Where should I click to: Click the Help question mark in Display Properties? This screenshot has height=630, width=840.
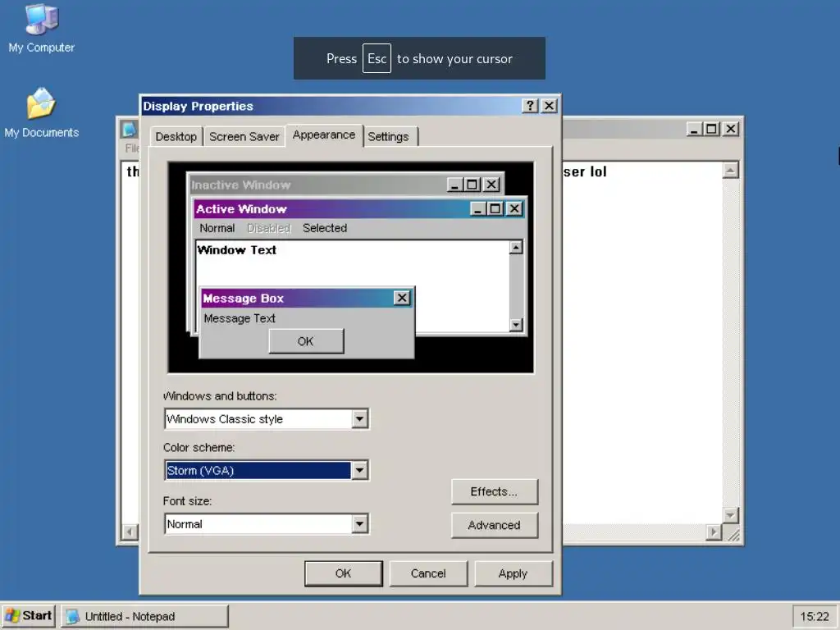click(x=530, y=106)
